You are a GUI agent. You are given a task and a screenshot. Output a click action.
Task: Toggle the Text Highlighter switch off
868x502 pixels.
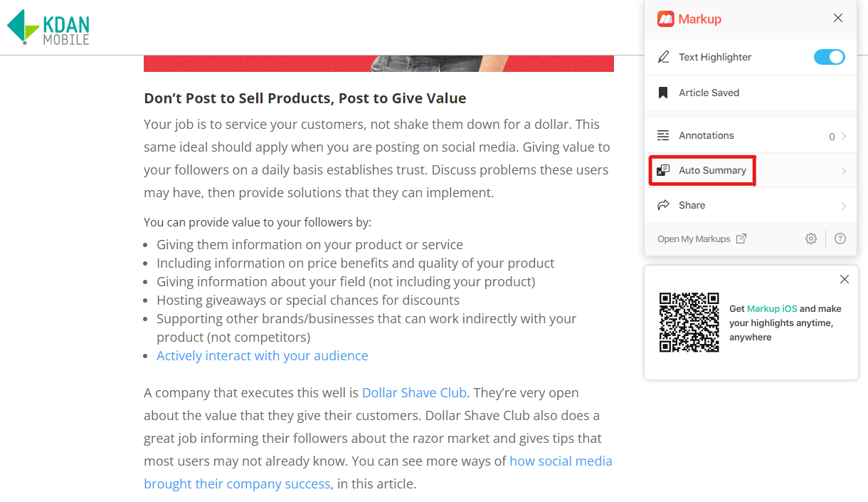coord(830,57)
